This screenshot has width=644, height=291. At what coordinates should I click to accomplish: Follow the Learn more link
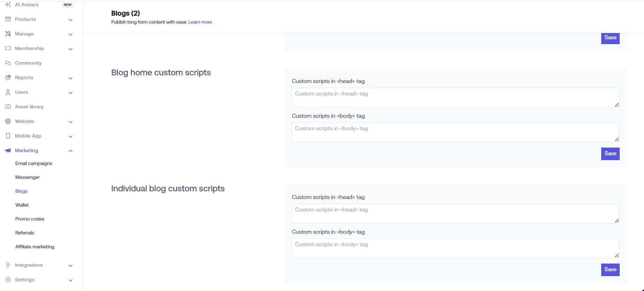click(x=200, y=22)
